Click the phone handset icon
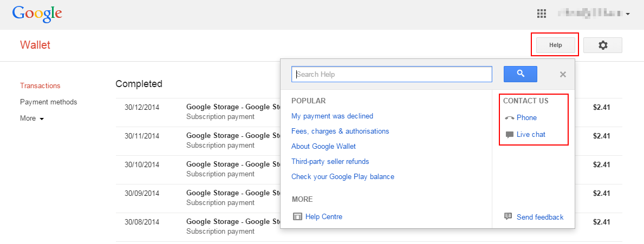 point(509,118)
